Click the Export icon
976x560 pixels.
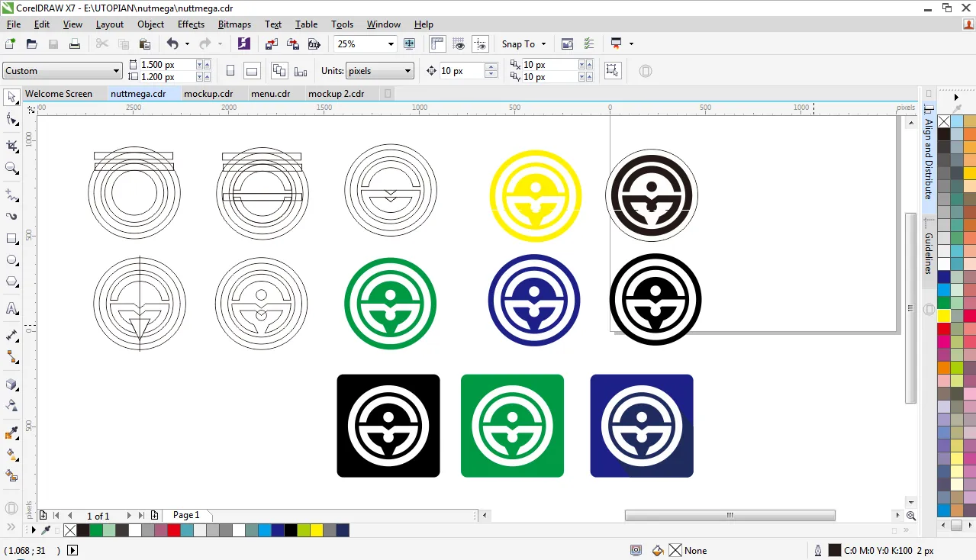(292, 44)
